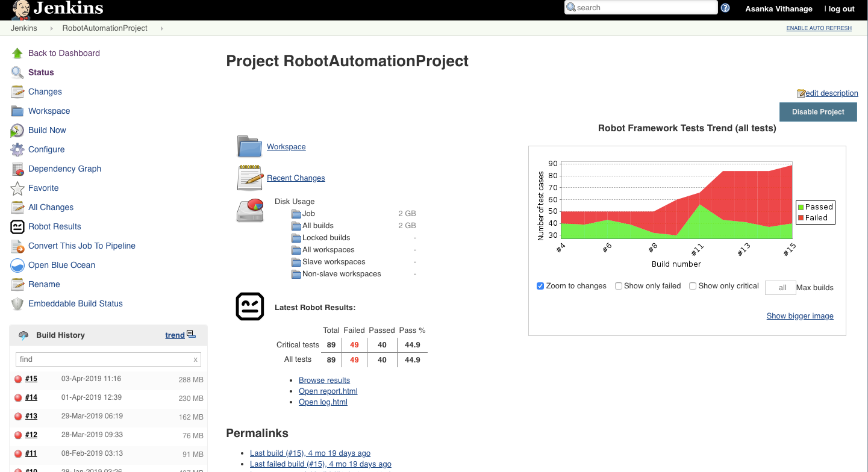Enable the Show only failed checkbox
868x472 pixels.
pyautogui.click(x=619, y=286)
